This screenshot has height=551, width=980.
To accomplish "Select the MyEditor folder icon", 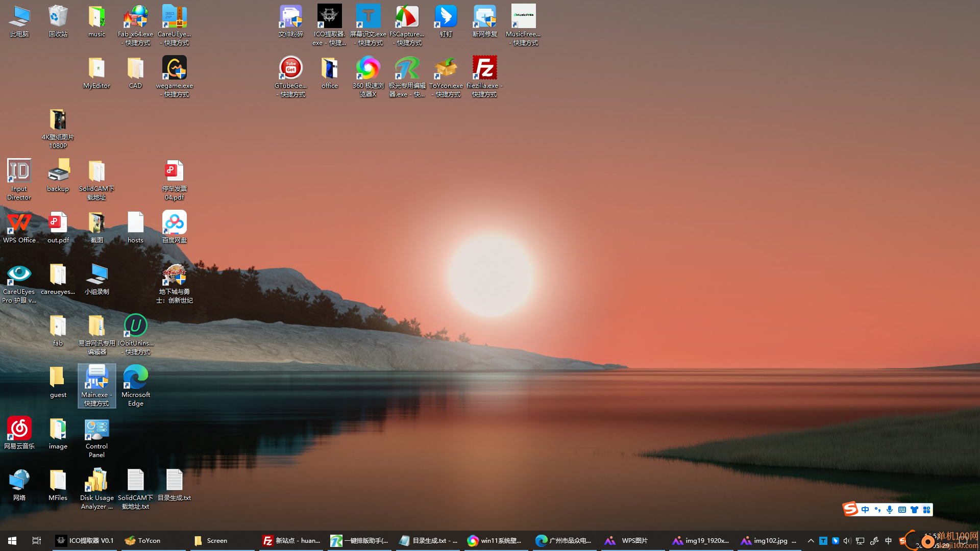I will tap(96, 73).
